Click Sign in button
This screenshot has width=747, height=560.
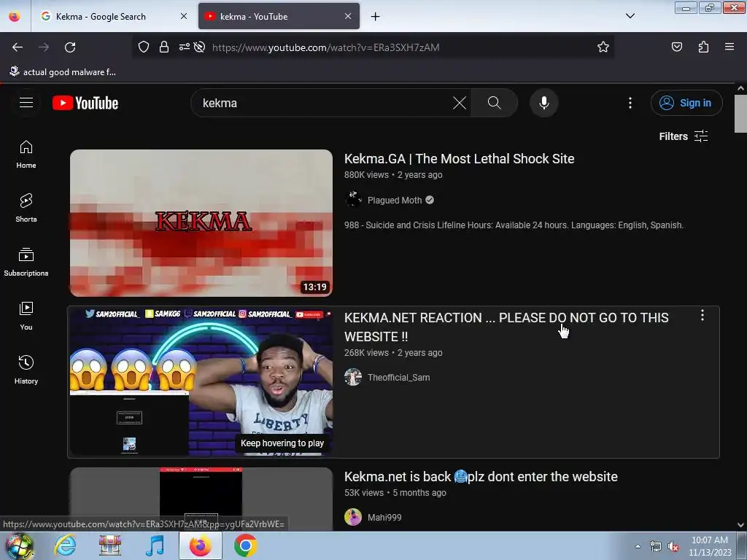pos(686,103)
